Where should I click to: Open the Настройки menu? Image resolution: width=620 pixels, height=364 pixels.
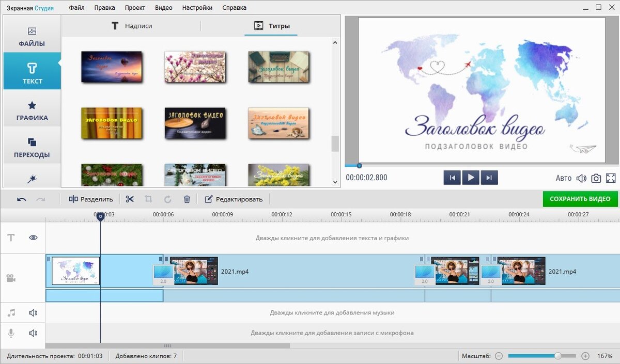pos(197,8)
